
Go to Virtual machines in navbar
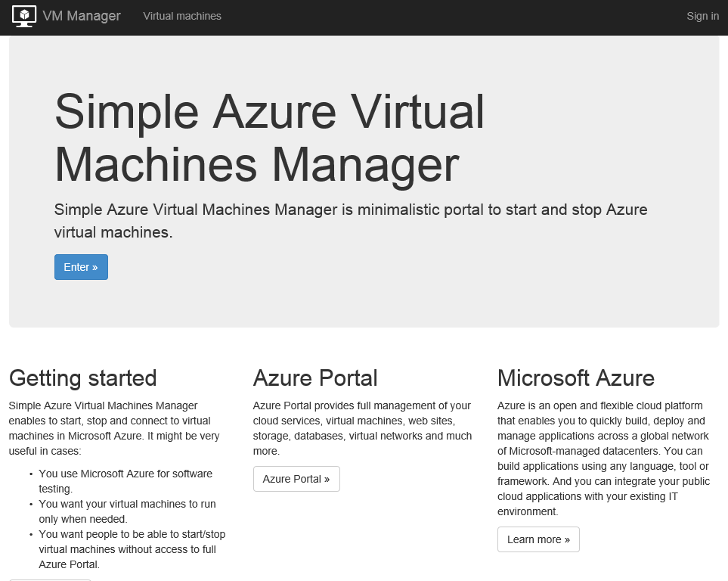[x=182, y=16]
